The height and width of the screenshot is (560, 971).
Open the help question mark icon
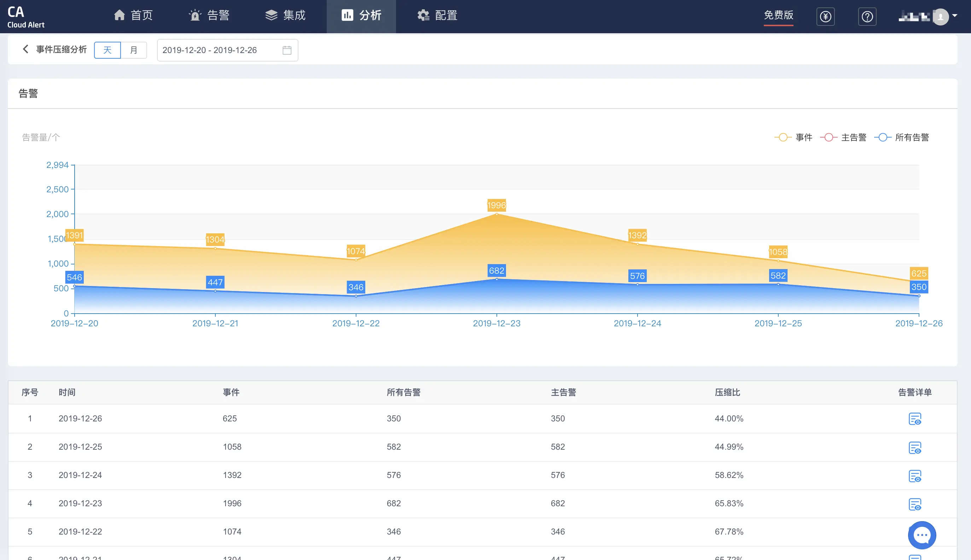point(867,17)
